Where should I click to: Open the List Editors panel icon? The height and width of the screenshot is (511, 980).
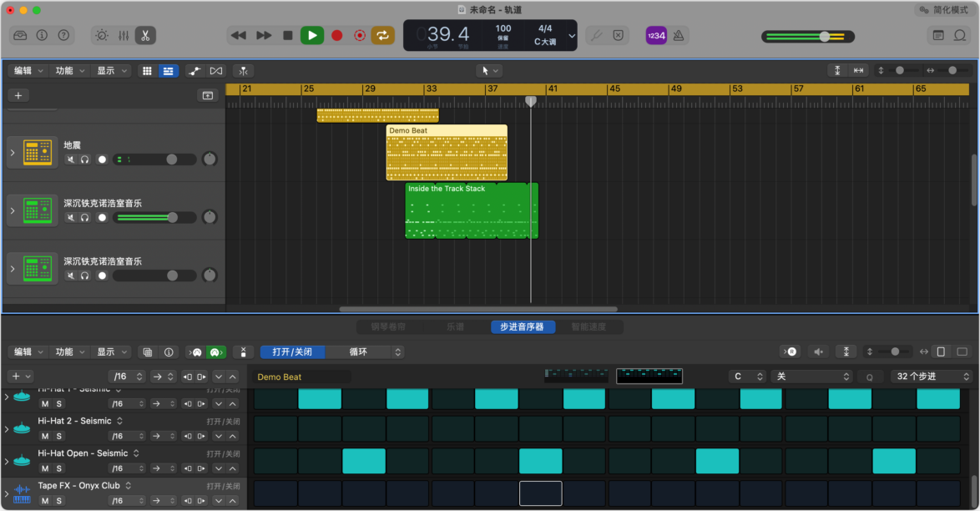(x=938, y=36)
